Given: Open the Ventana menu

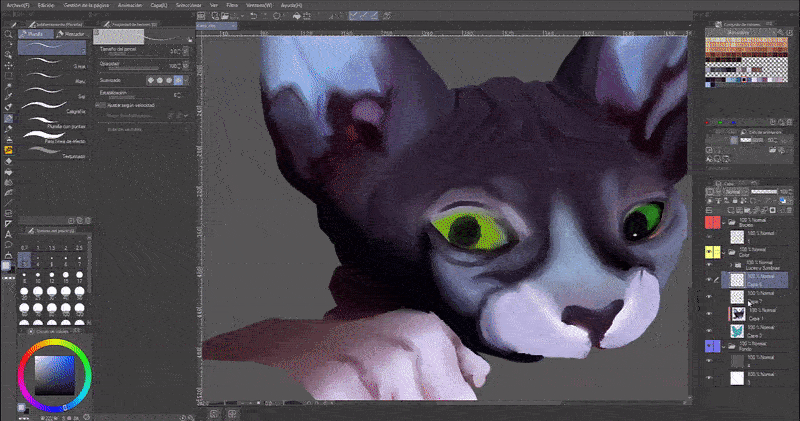Looking at the screenshot, I should tap(259, 5).
